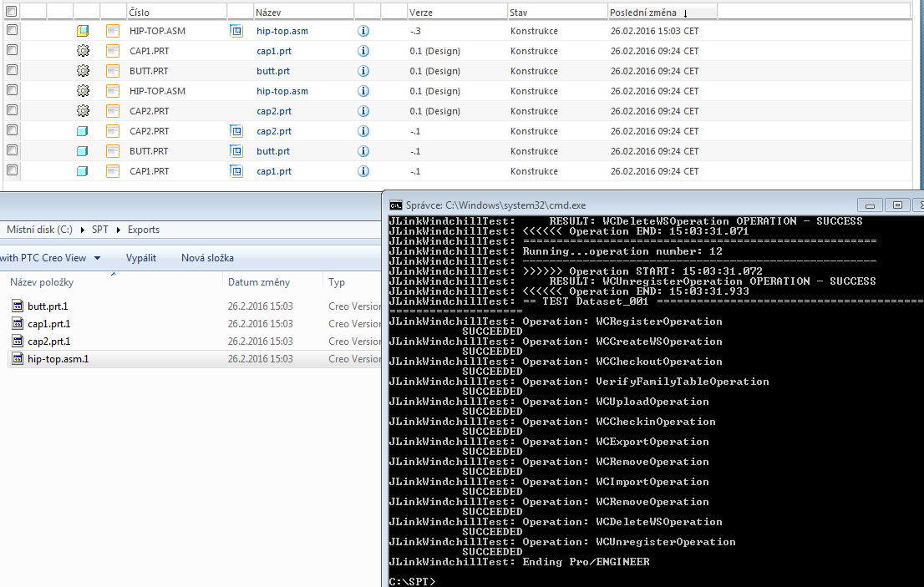
Task: Check the CAP2.PRT version -.1 row checkbox
Action: 12,130
